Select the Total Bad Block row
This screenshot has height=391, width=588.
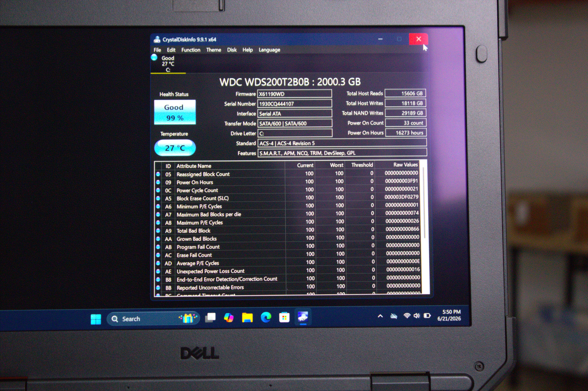[x=288, y=230]
